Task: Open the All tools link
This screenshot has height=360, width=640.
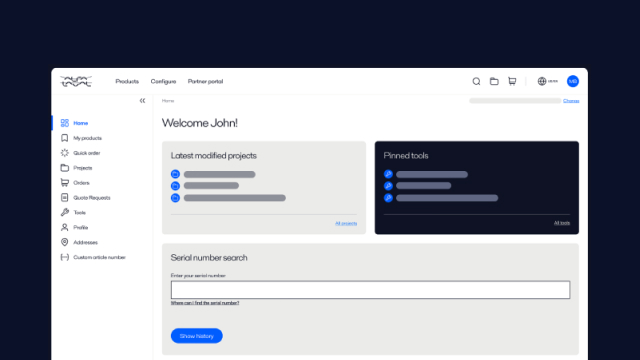Action: click(x=562, y=223)
